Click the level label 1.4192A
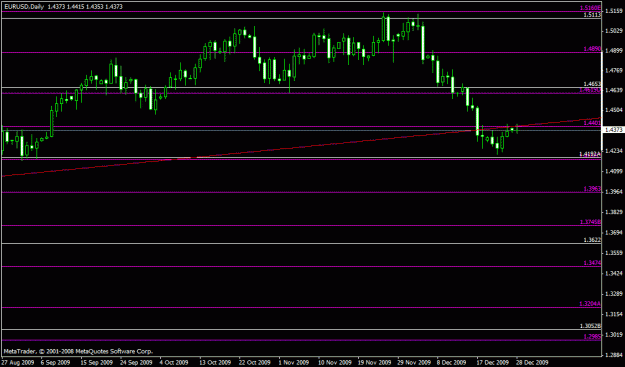 [x=590, y=154]
